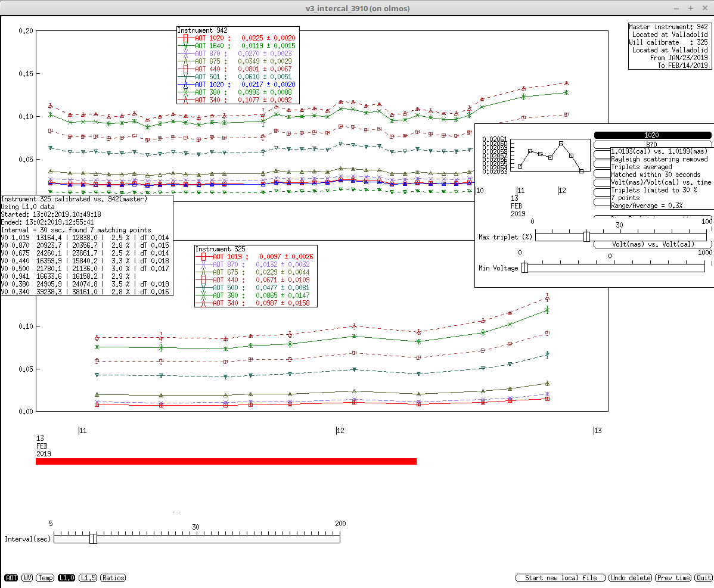
Task: Click the AOT 501 legend marker for Instrument 942
Action: [x=185, y=77]
